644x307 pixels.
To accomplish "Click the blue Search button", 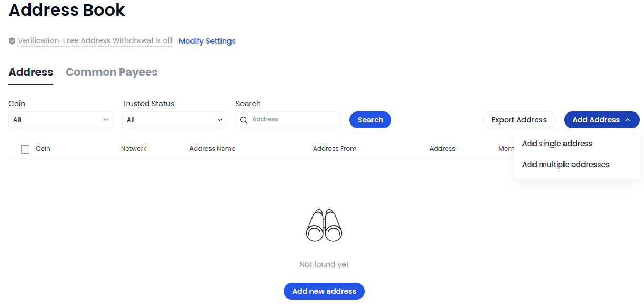I will [x=370, y=120].
